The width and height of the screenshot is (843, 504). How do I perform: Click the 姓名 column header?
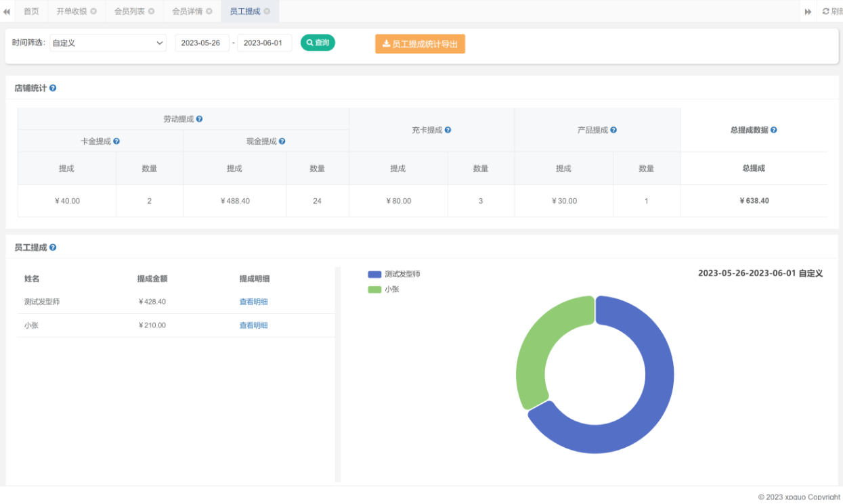[x=32, y=279]
